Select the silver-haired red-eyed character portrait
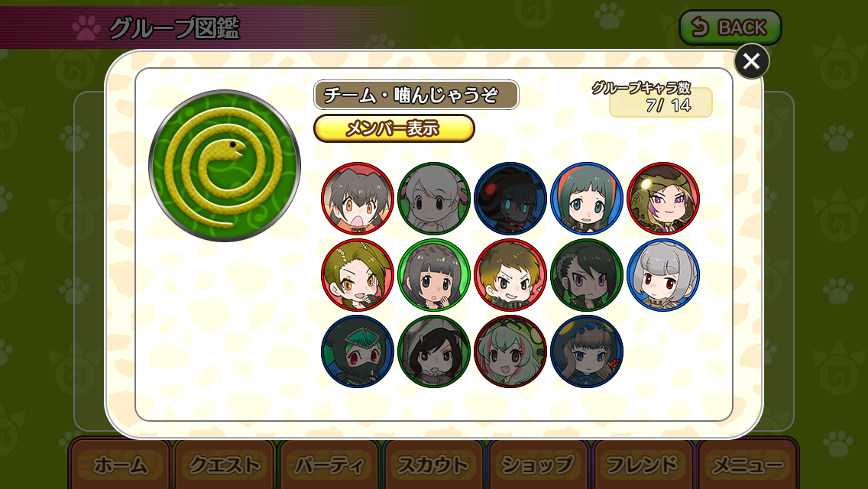 click(663, 275)
